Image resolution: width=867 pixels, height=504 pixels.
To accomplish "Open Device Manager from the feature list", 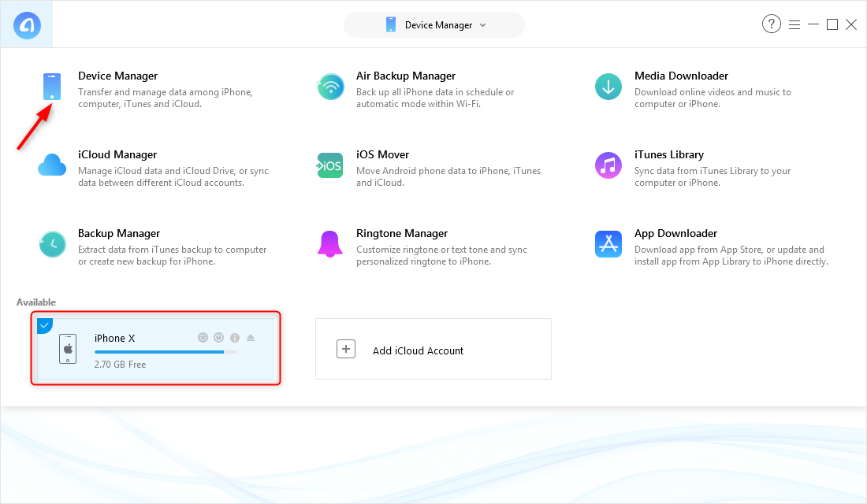I will pos(118,76).
